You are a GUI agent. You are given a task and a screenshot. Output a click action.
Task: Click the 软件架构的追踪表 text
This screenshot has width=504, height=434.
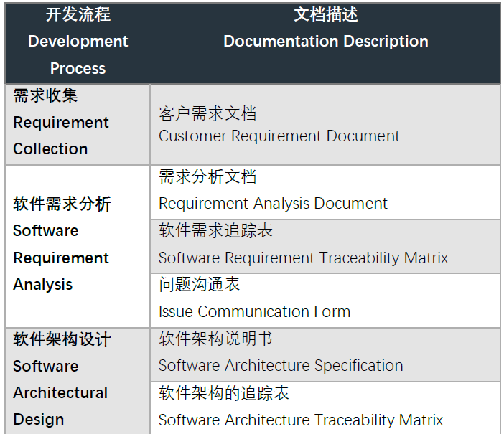pos(223,393)
